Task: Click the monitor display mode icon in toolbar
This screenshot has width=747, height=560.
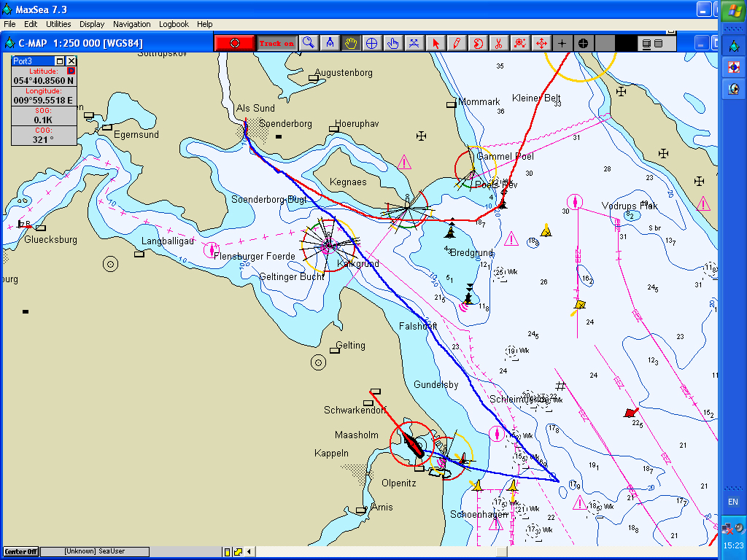Action: click(x=646, y=44)
